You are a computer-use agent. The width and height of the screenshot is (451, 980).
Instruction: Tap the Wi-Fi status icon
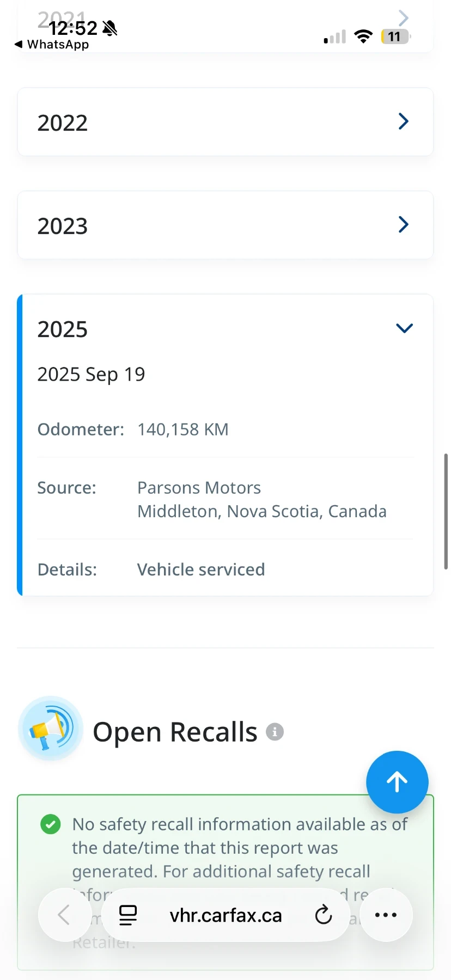(363, 36)
